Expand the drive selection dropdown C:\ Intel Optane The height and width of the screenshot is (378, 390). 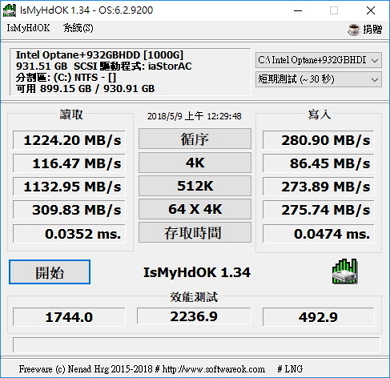point(318,60)
